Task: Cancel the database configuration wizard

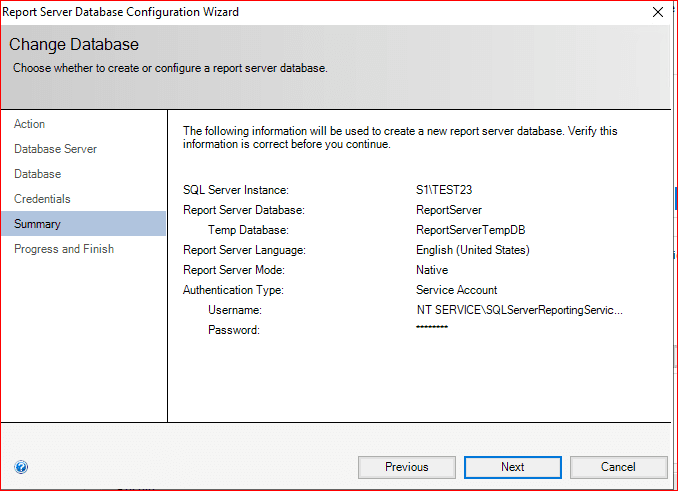Action: 618,467
